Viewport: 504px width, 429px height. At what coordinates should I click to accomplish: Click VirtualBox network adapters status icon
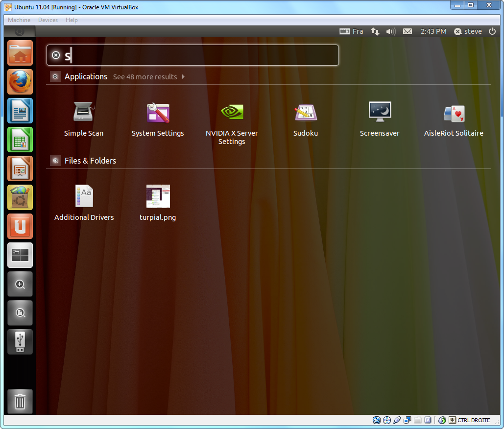[x=407, y=420]
